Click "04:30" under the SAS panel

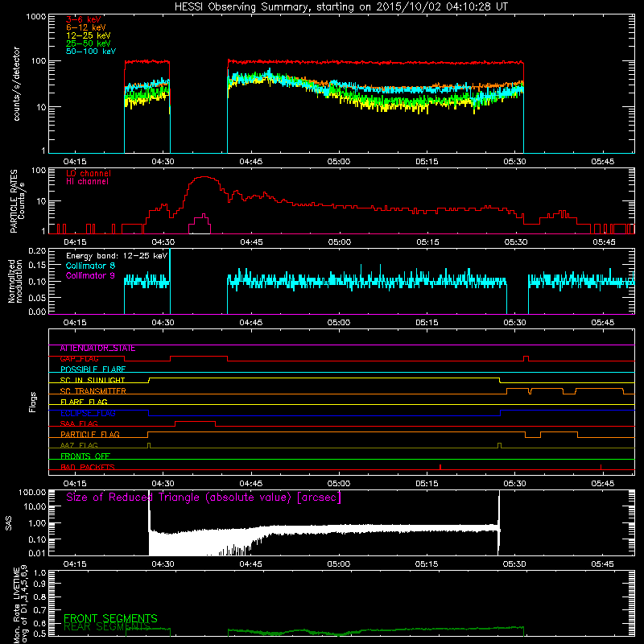click(163, 564)
